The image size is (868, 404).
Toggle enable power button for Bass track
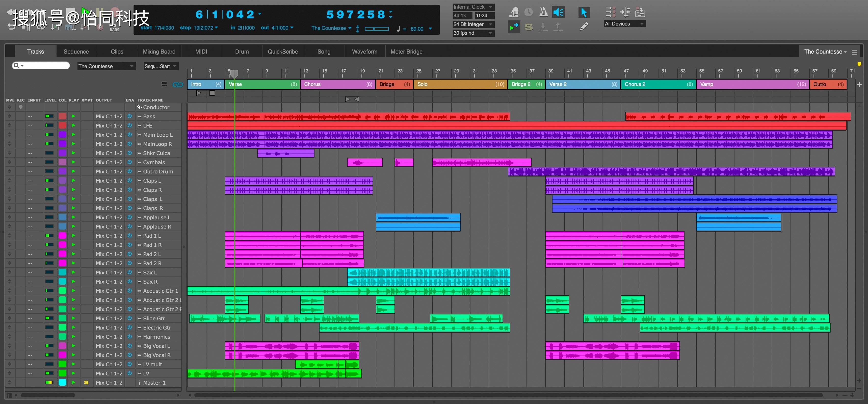pos(130,116)
